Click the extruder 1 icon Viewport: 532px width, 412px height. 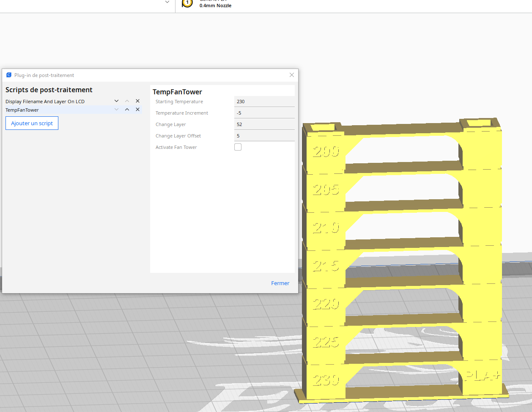tap(187, 3)
